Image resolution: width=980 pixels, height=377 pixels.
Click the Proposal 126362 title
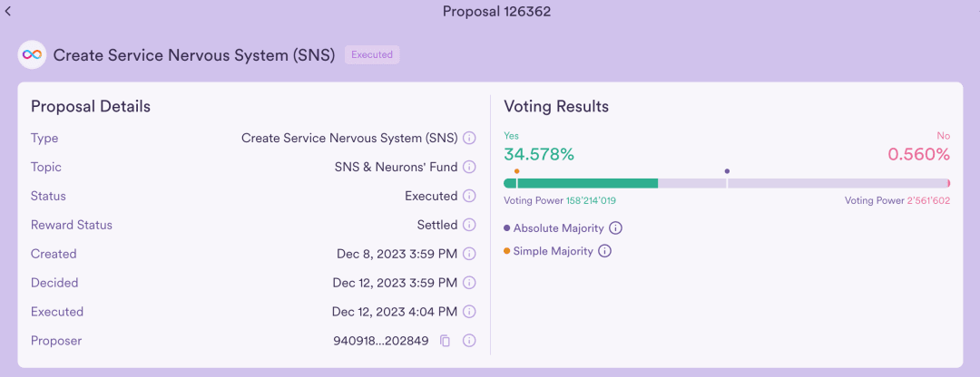(x=496, y=12)
